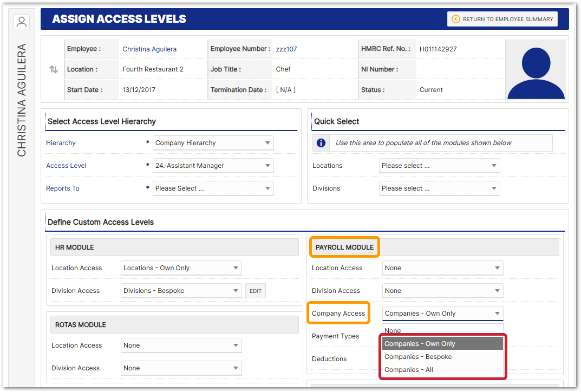
Task: Open HR Module Location Access dropdown
Action: [181, 268]
